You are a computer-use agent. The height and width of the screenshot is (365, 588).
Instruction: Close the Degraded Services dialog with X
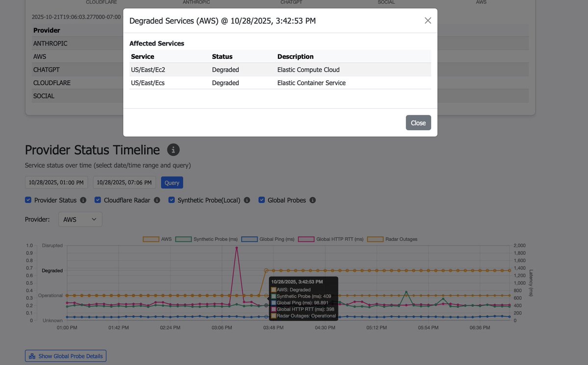428,21
